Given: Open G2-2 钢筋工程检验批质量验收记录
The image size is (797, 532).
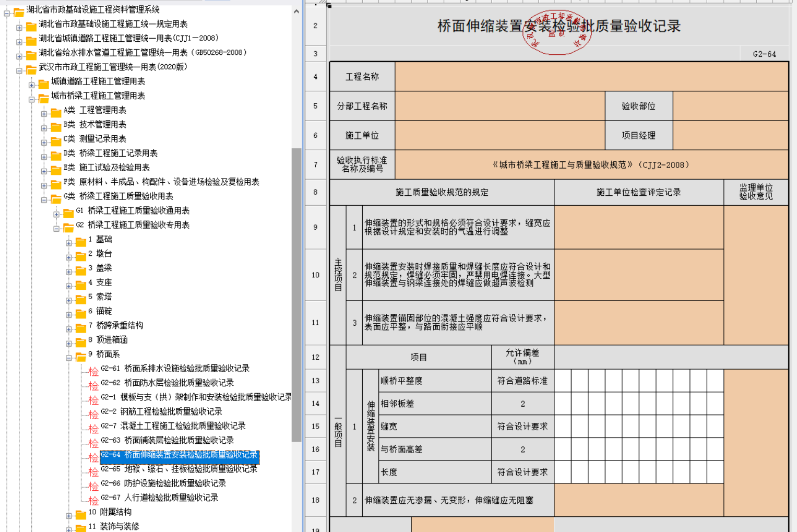Looking at the screenshot, I should 161,411.
